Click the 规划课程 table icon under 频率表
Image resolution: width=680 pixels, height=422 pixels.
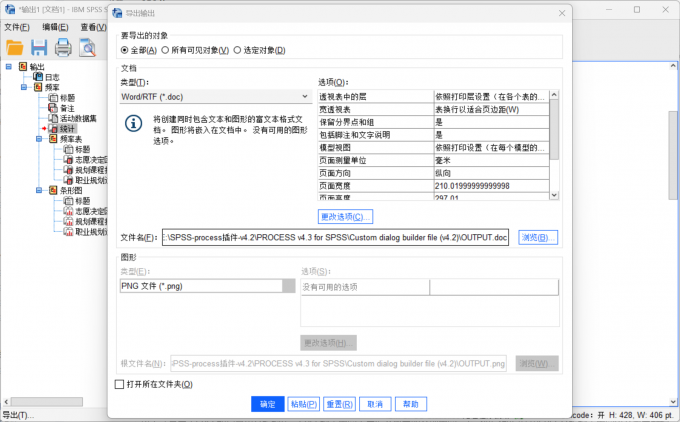(x=68, y=170)
